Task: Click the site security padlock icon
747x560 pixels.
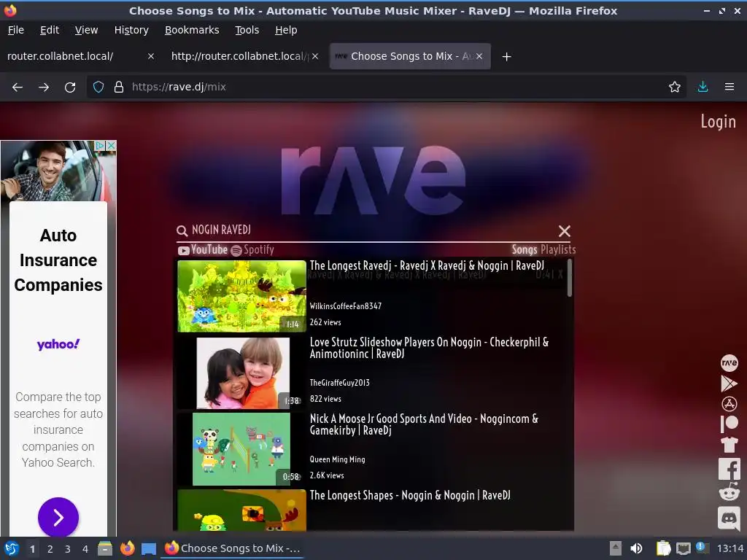Action: click(x=119, y=87)
